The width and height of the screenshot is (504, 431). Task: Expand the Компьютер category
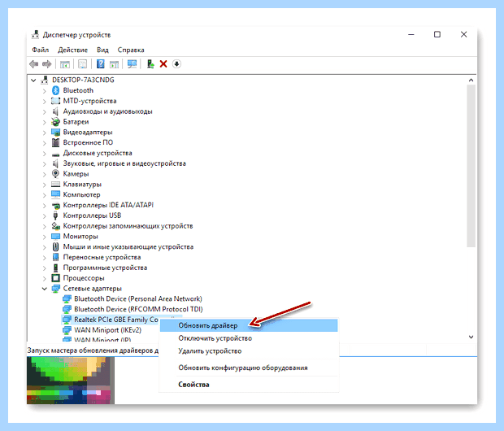pos(45,195)
